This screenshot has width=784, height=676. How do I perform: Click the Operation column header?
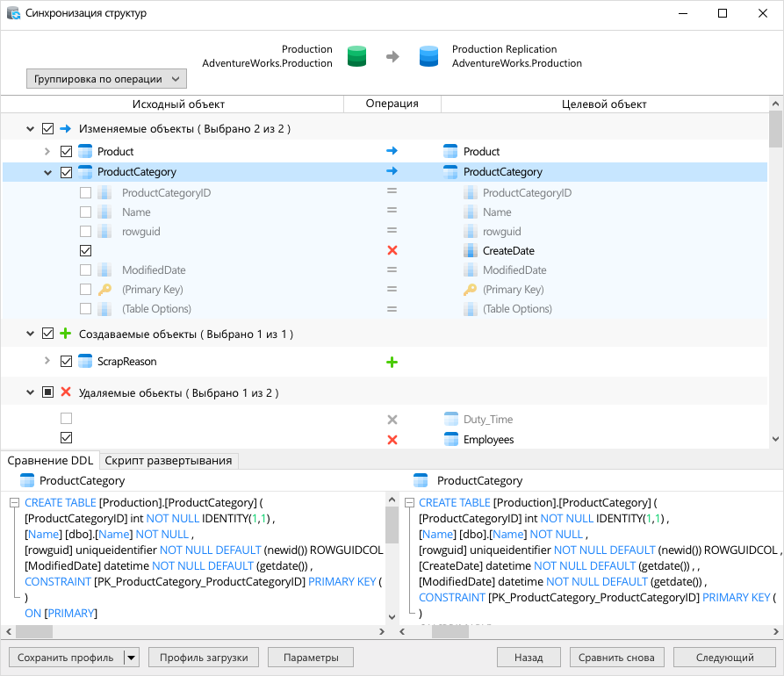[392, 104]
